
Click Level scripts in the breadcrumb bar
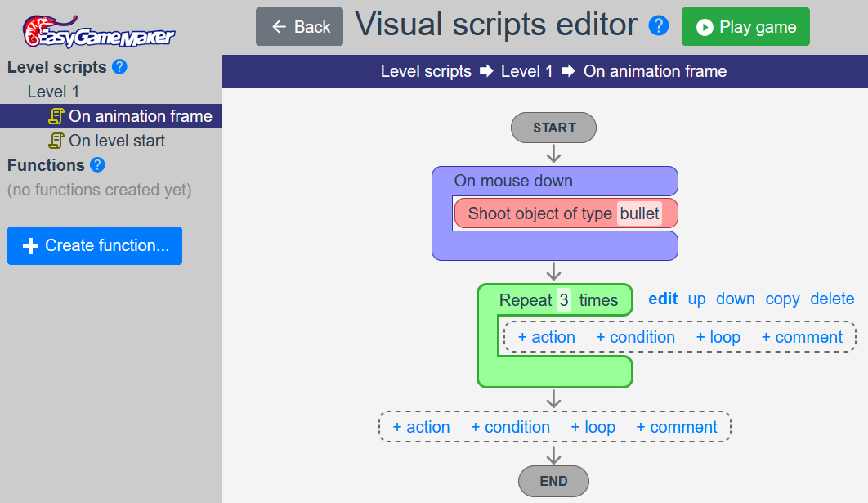(x=426, y=71)
